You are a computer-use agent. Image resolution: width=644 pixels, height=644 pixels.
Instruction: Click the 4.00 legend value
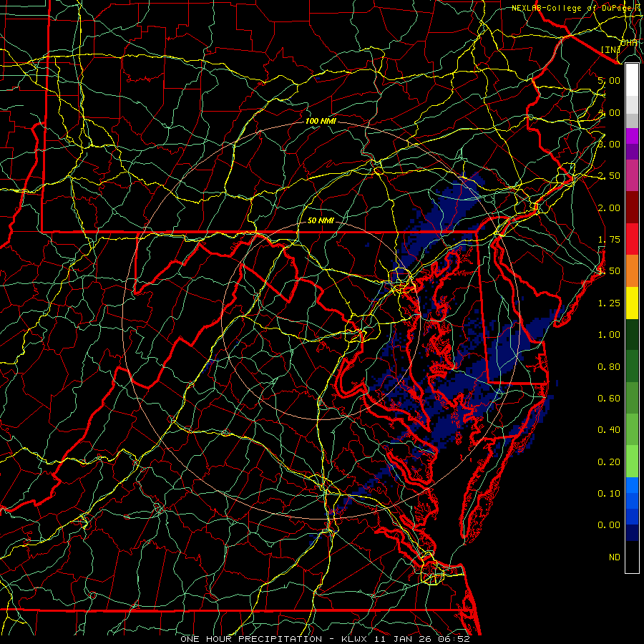click(x=609, y=112)
